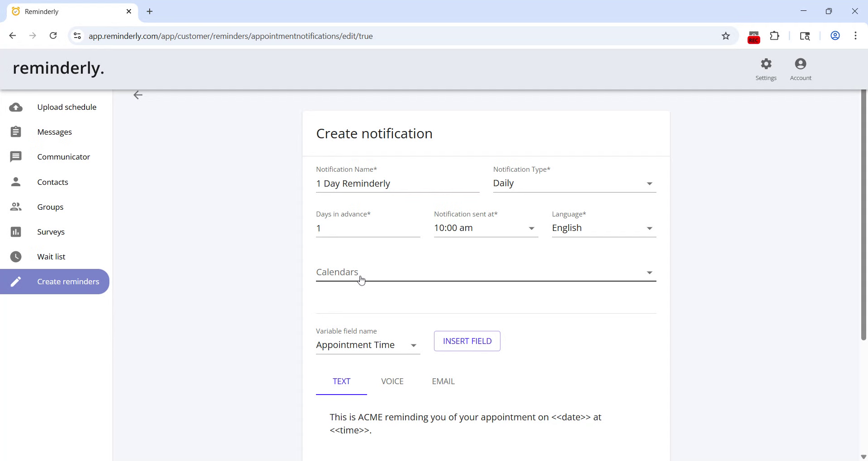Click the Wait list clock icon
The height and width of the screenshot is (461, 868).
16,257
